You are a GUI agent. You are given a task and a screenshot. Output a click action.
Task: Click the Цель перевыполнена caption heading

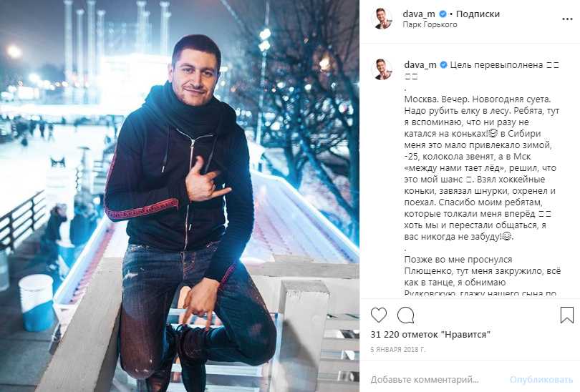496,65
